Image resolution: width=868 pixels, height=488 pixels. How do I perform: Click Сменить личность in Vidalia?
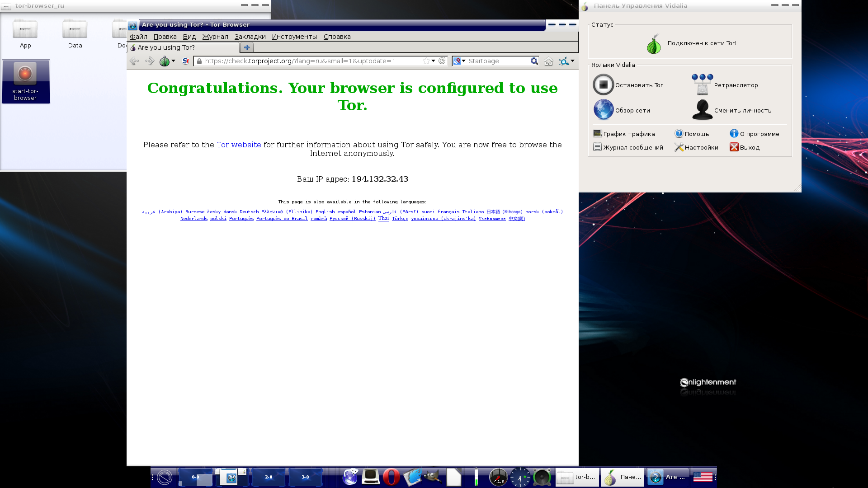coord(731,110)
